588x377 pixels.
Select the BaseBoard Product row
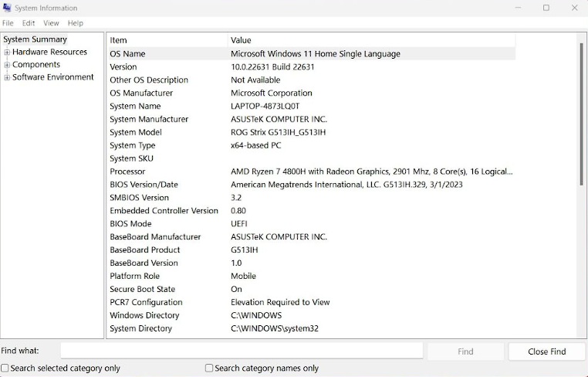pyautogui.click(x=312, y=250)
